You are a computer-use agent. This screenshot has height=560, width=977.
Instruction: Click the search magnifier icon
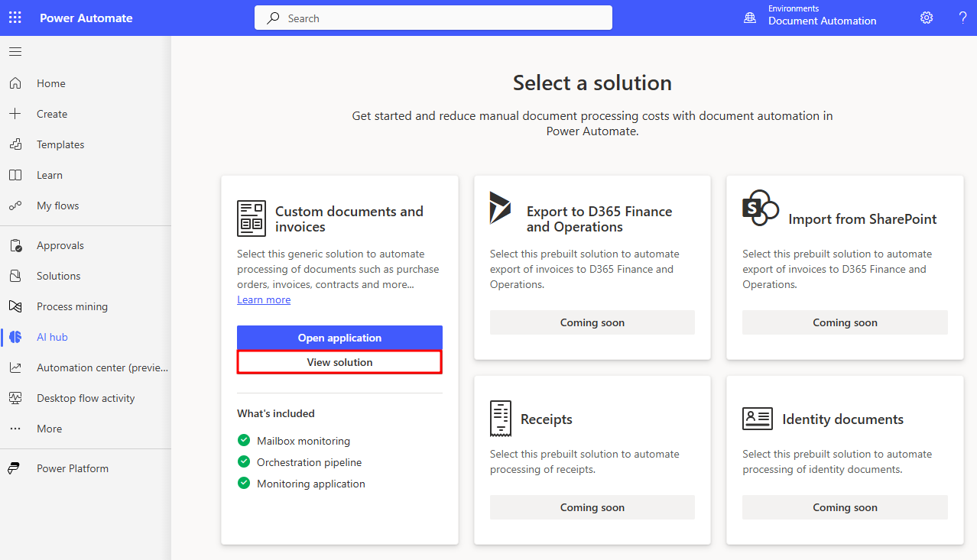273,18
